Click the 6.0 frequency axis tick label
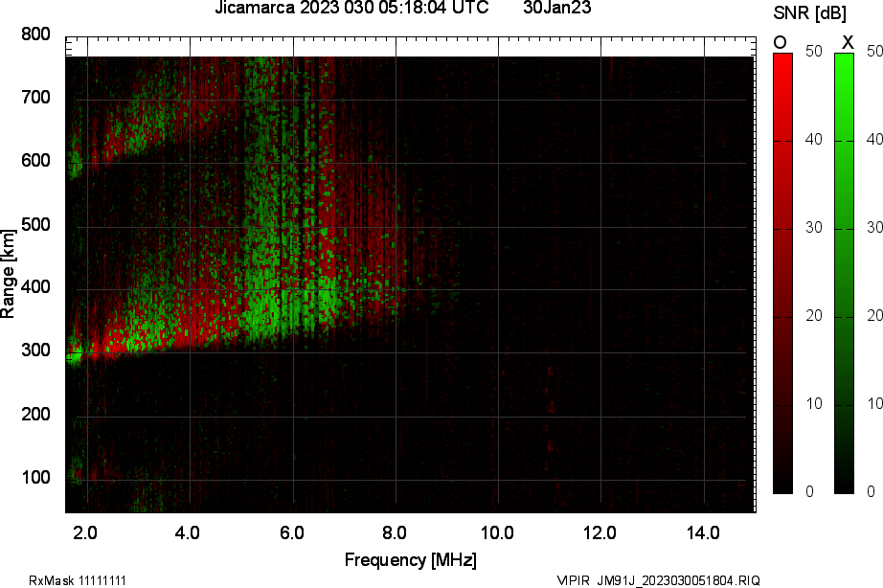 coord(292,532)
